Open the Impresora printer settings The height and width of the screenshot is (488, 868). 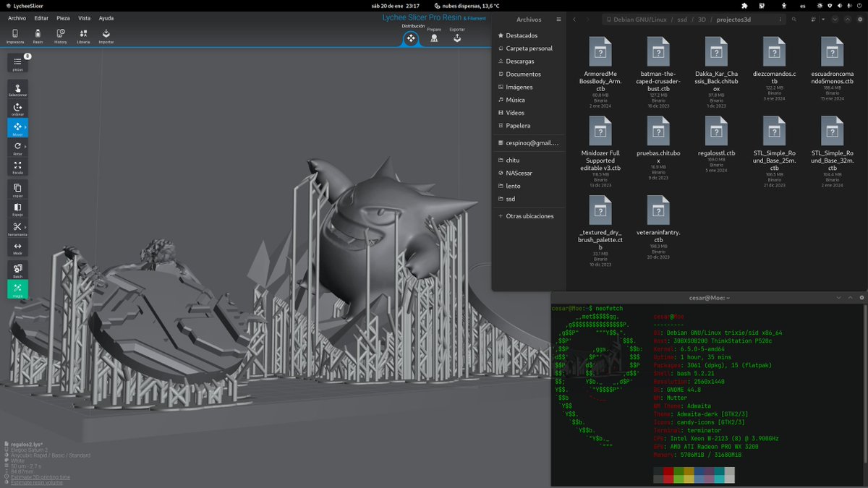coord(15,35)
